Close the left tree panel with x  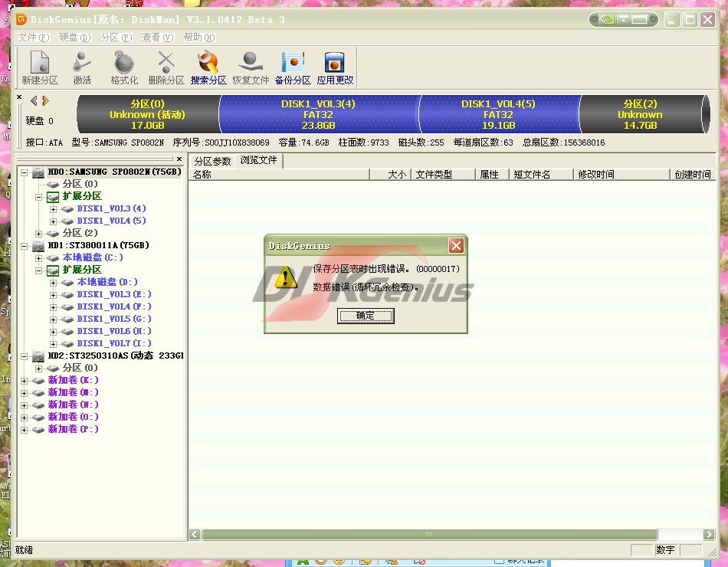point(179,159)
